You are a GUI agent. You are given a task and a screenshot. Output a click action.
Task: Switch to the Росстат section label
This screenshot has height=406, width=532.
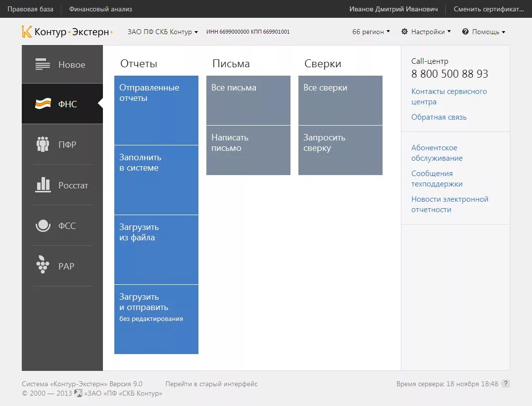point(73,185)
